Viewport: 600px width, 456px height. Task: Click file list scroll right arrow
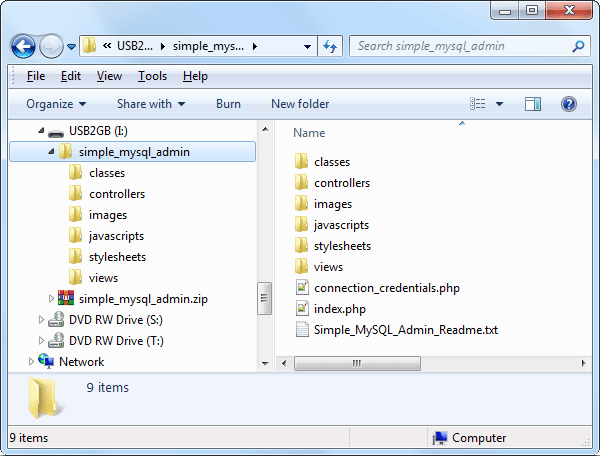click(x=583, y=363)
